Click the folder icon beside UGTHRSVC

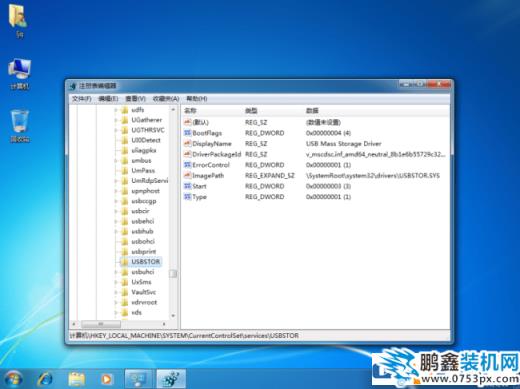(x=125, y=130)
